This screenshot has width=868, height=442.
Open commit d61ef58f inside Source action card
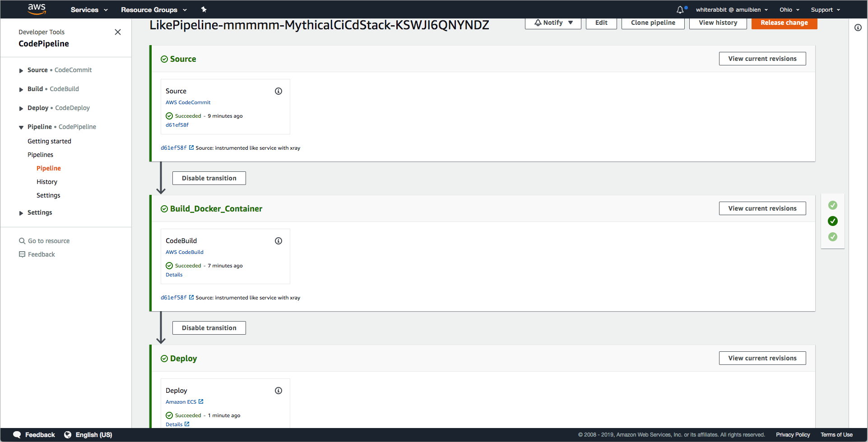[177, 125]
